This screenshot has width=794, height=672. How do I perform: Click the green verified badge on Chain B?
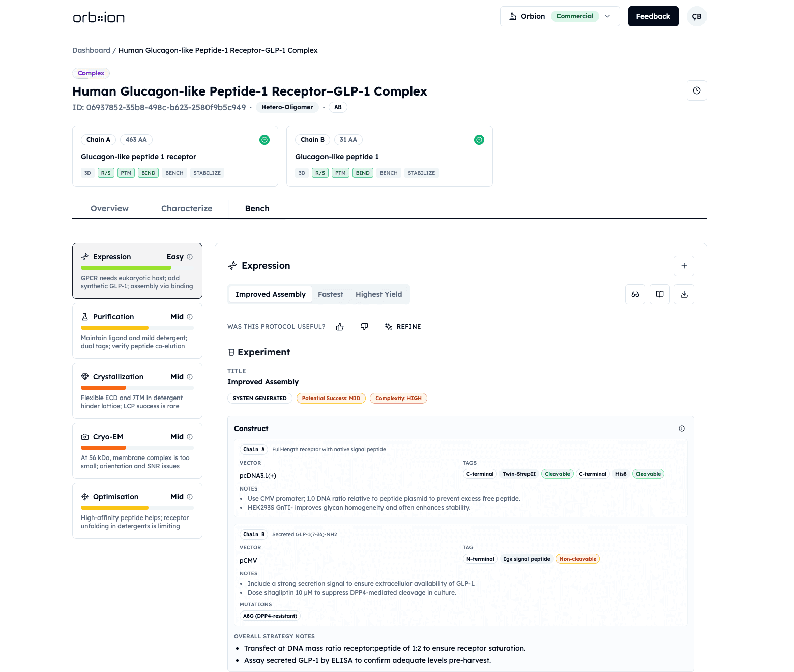(479, 139)
